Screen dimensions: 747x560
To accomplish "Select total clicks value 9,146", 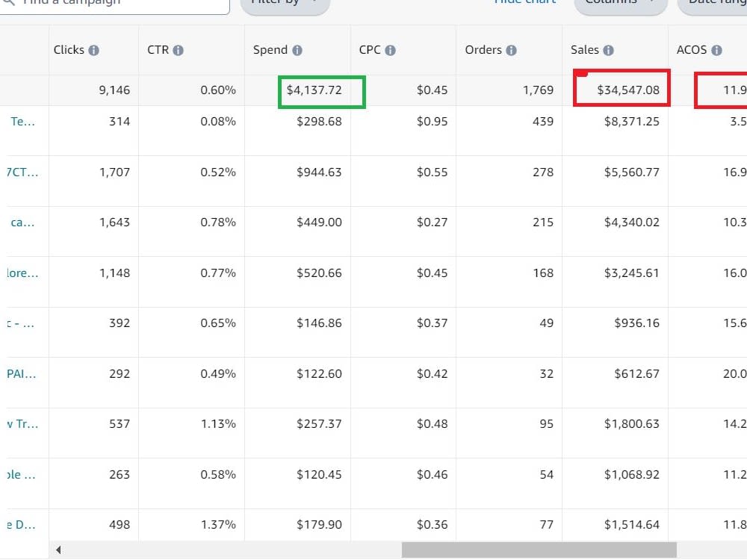I will coord(114,90).
